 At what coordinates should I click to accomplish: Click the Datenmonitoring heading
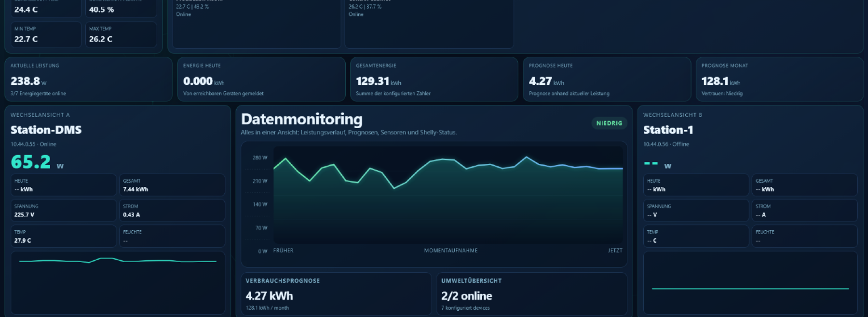pos(301,119)
